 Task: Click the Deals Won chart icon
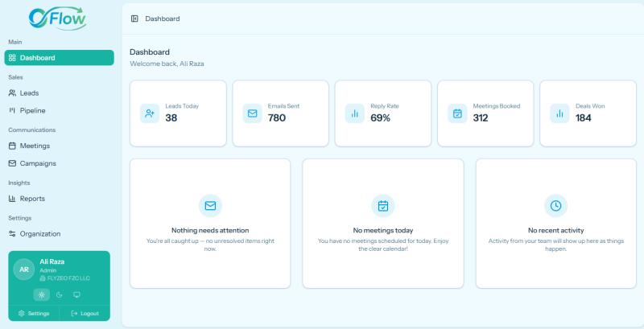click(559, 113)
